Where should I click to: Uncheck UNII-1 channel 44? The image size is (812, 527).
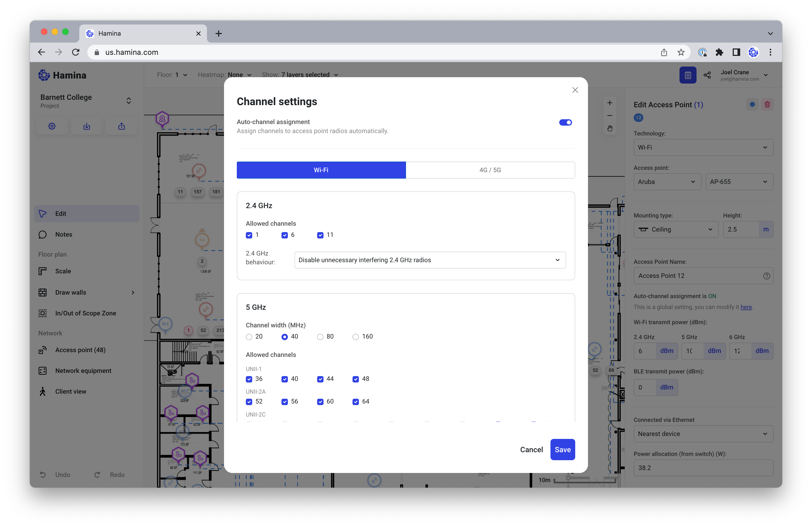[x=320, y=379]
